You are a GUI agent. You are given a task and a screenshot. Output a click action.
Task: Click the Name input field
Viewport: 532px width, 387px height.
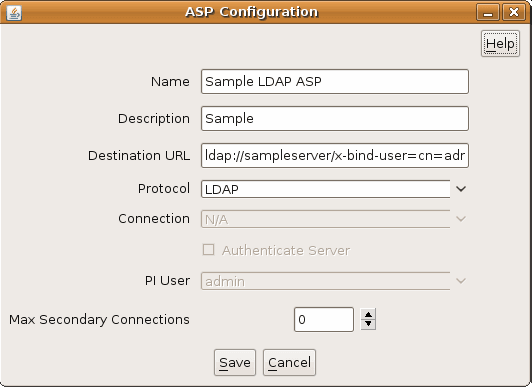(335, 81)
